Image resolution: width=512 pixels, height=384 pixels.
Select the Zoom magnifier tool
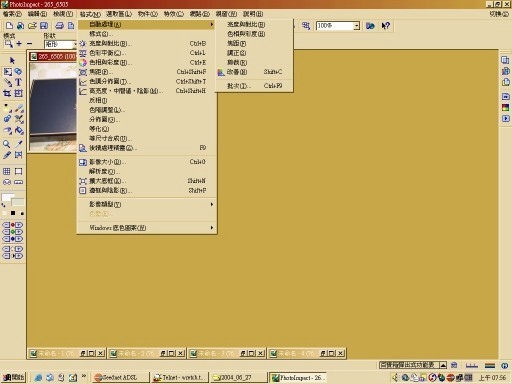coord(7,144)
